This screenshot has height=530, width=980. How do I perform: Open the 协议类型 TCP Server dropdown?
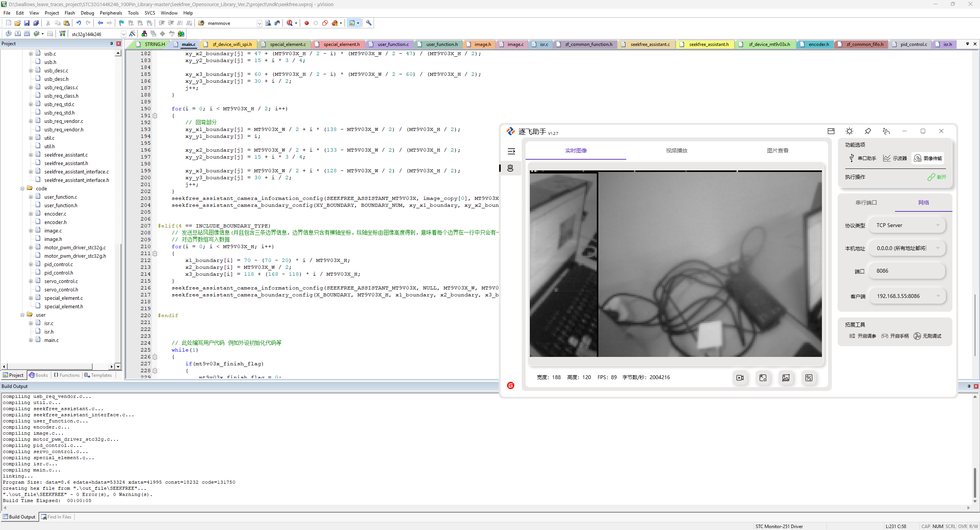pyautogui.click(x=907, y=225)
